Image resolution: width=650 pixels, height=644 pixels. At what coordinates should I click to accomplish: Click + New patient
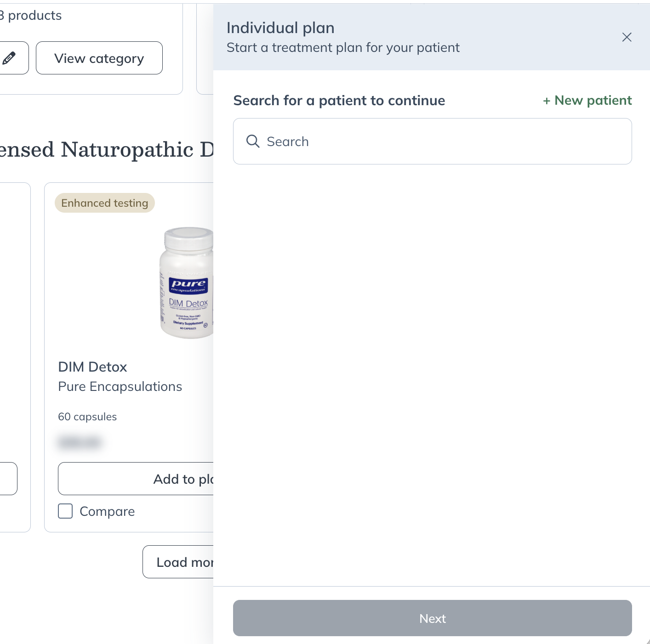[x=587, y=100]
